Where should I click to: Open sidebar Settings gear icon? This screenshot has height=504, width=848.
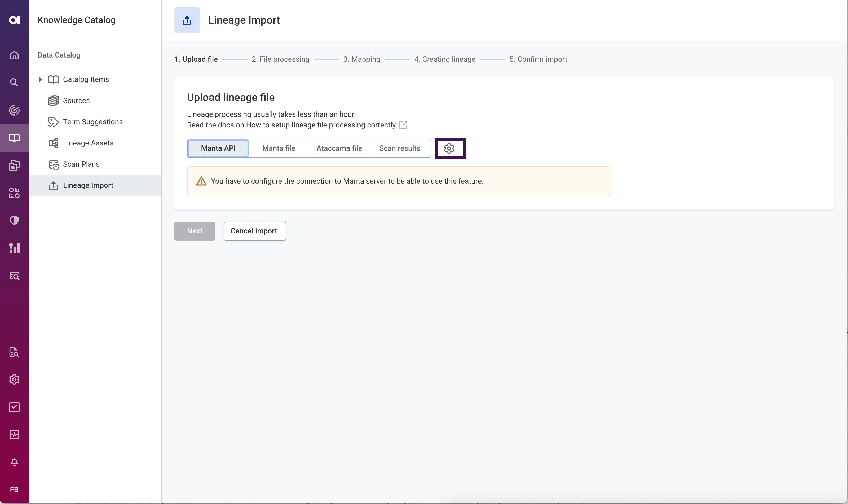coord(14,379)
